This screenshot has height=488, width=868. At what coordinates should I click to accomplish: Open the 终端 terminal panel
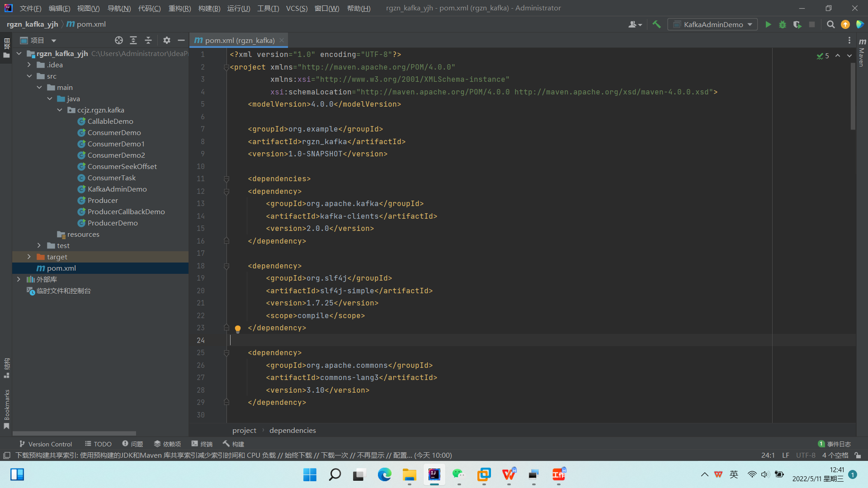[x=202, y=444]
